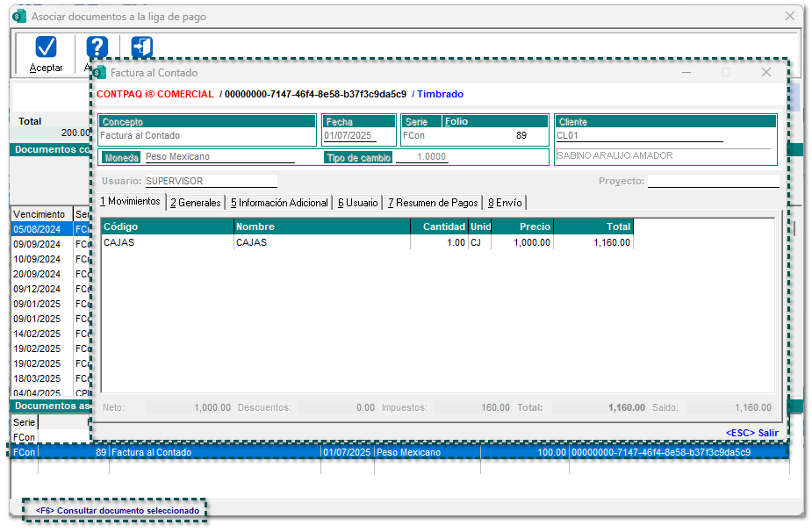
Task: Click F6 Consultar documento seleccionado link
Action: [x=118, y=510]
